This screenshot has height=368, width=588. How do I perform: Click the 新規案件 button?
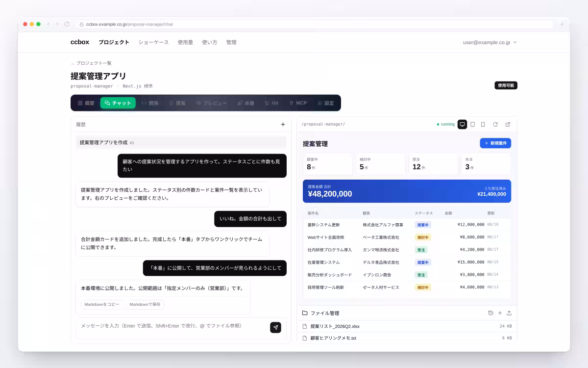pyautogui.click(x=495, y=143)
